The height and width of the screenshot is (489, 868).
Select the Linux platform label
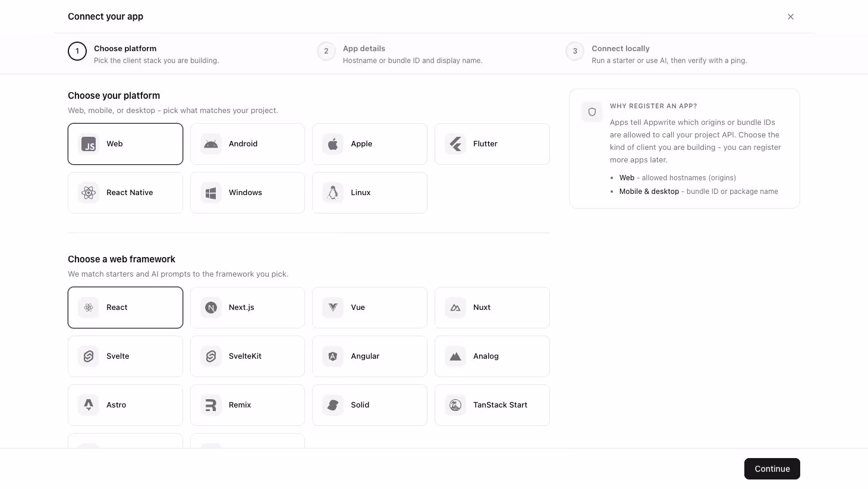(361, 193)
